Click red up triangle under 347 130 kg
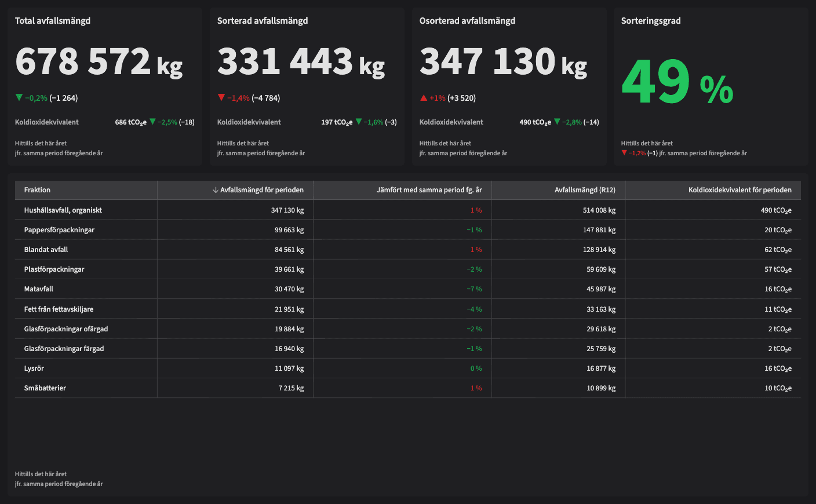Image resolution: width=816 pixels, height=504 pixels. [424, 98]
